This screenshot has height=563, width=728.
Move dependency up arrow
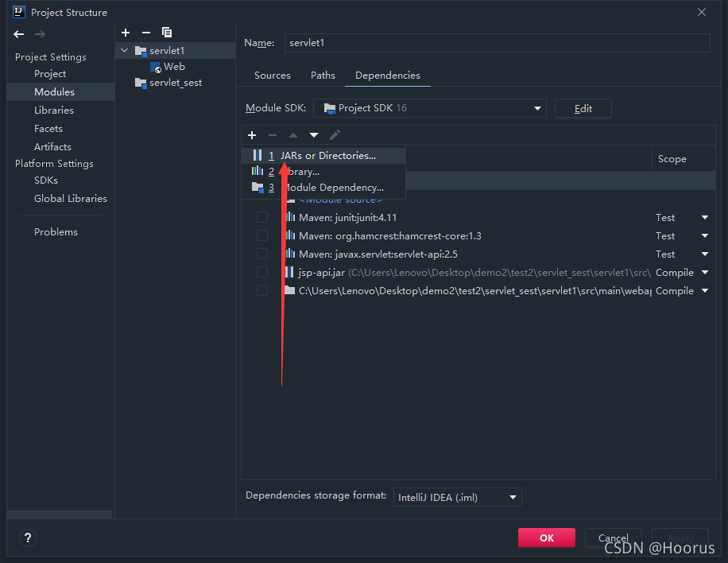[293, 135]
